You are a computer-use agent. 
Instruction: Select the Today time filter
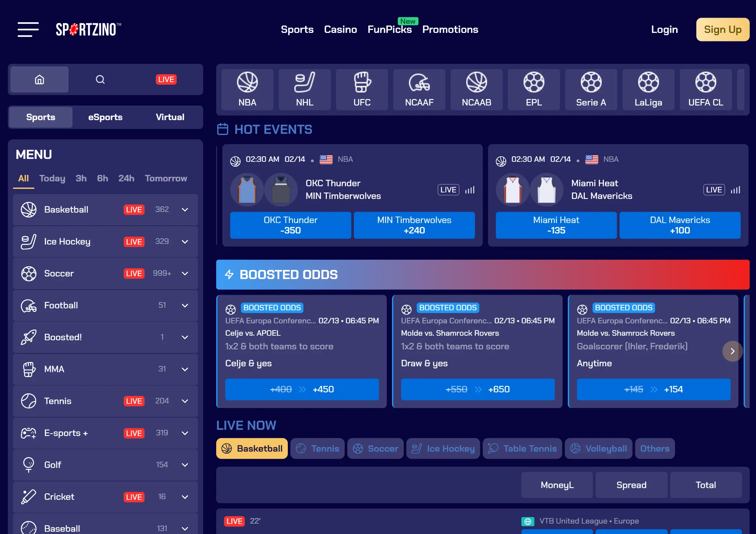coord(52,178)
